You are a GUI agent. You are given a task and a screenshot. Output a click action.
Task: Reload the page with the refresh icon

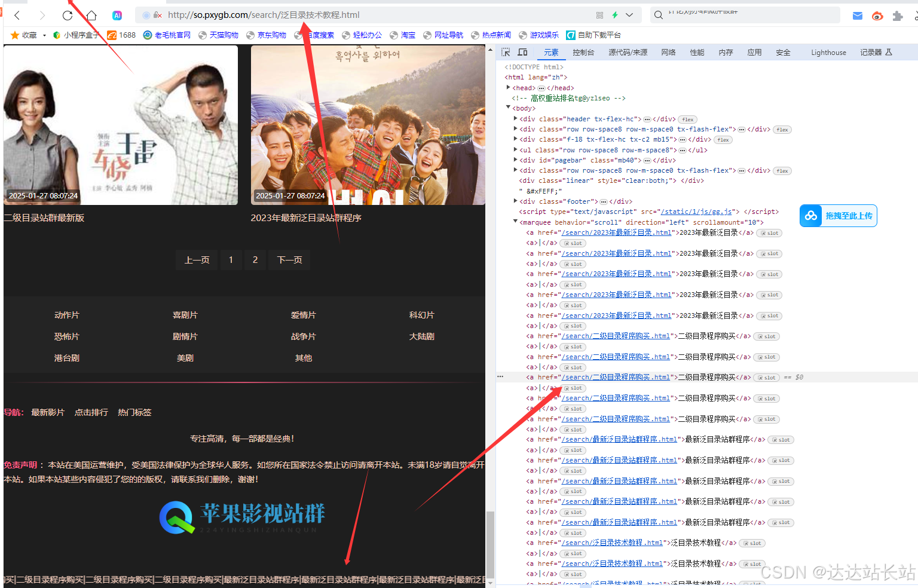tap(68, 15)
